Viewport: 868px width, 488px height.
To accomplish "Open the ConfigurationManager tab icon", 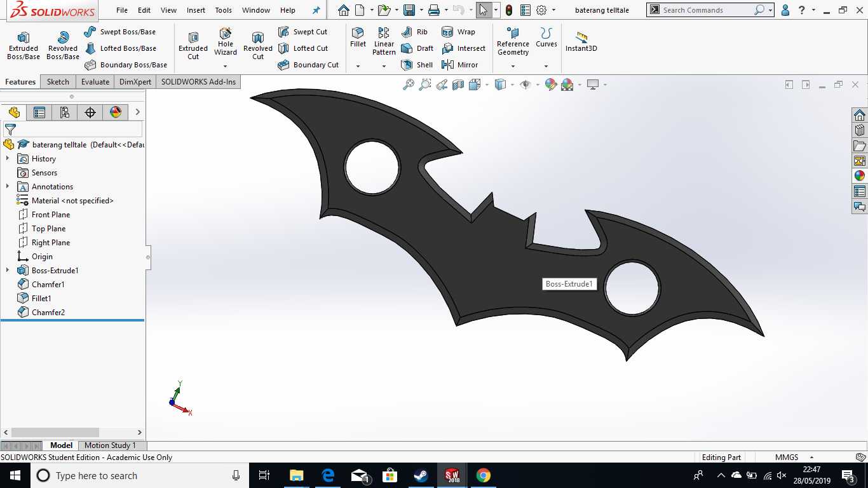I will (x=65, y=112).
